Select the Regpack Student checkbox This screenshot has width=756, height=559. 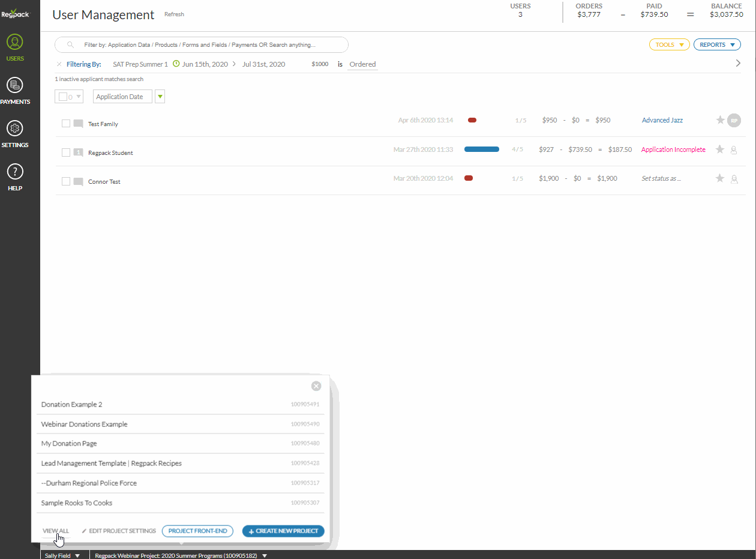click(66, 153)
